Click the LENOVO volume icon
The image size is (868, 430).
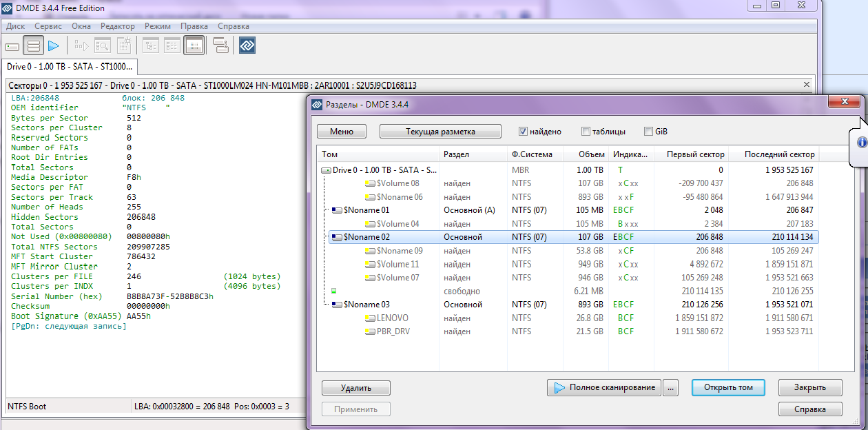[370, 318]
